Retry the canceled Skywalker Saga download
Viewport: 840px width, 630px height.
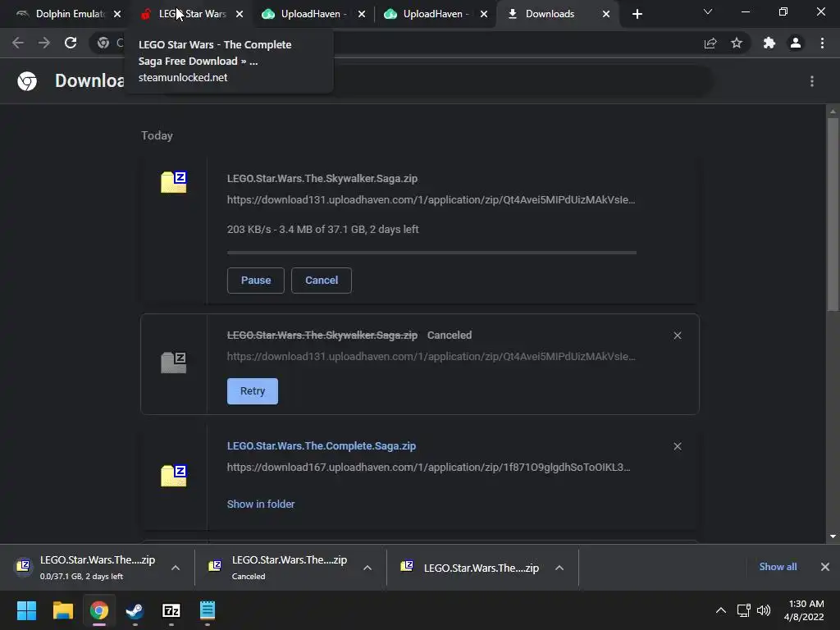coord(253,391)
